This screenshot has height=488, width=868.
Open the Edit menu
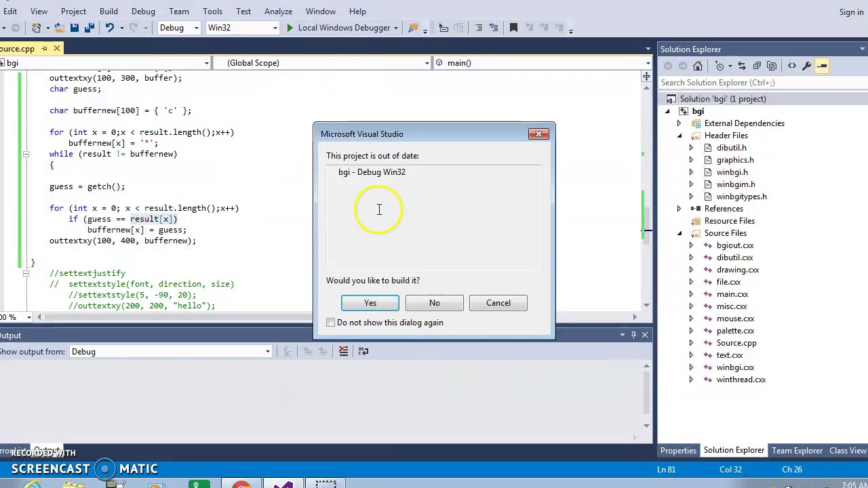[x=9, y=12]
